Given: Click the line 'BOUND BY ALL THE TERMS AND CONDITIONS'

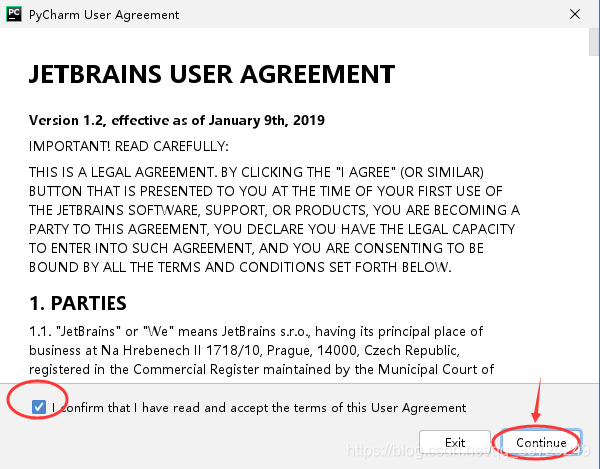Looking at the screenshot, I should click(x=240, y=267).
